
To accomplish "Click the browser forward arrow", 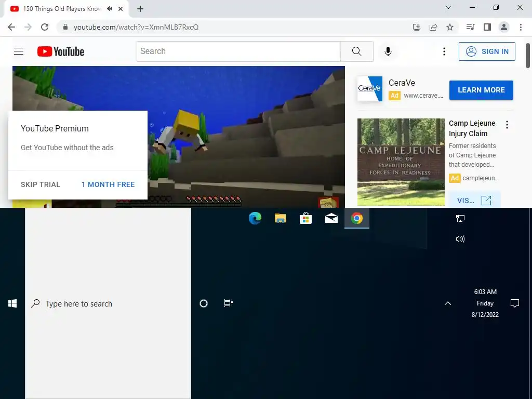I will [x=28, y=27].
